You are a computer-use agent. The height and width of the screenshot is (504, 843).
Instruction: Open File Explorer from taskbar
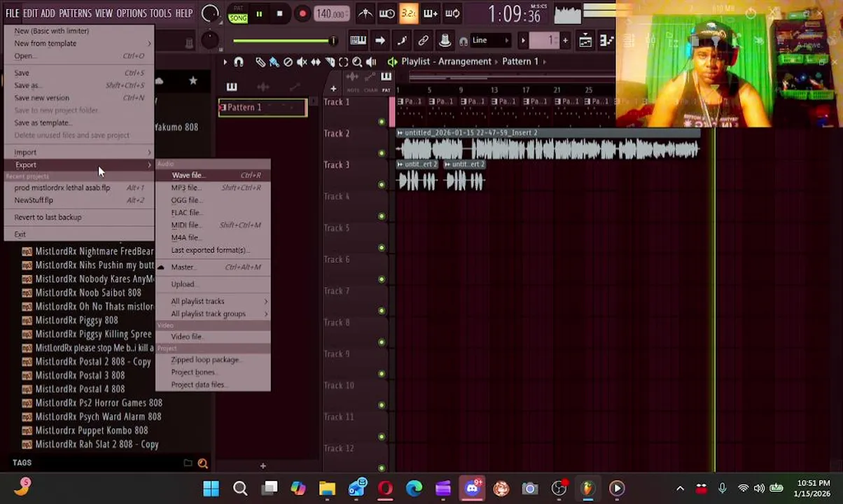(x=327, y=488)
